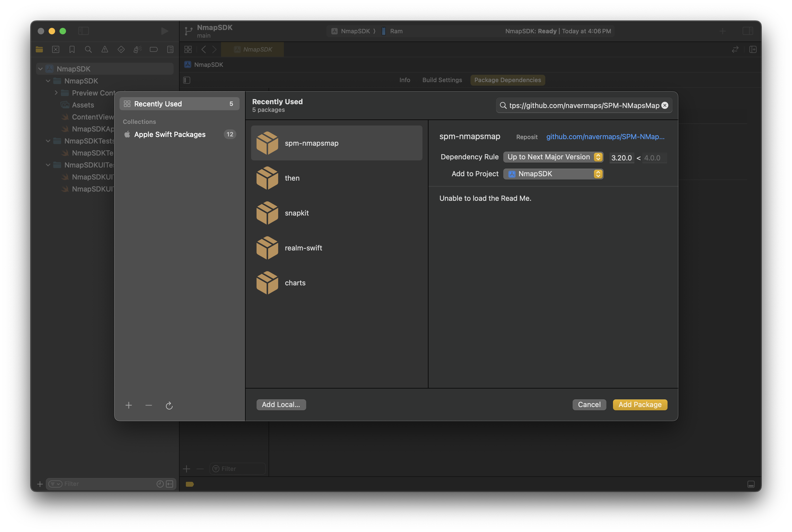792x532 pixels.
Task: Refresh package collections with circular arrow
Action: (169, 405)
